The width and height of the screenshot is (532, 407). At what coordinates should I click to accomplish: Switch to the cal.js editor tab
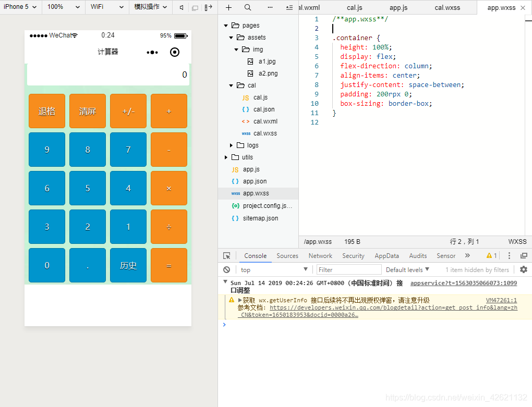tap(355, 7)
